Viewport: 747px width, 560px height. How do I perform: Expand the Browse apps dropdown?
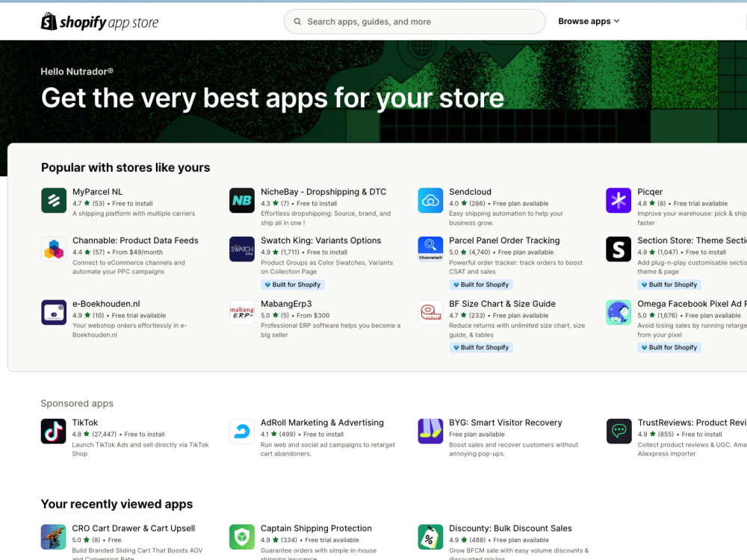(x=589, y=21)
